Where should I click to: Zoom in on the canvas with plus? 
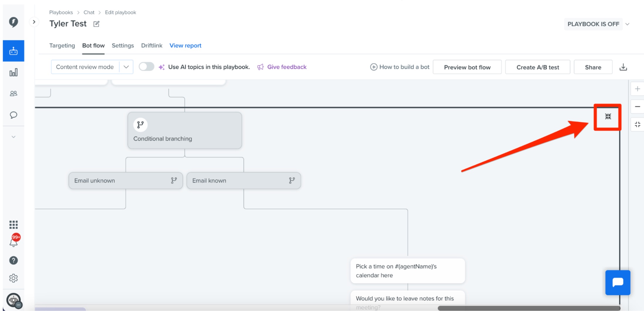637,89
